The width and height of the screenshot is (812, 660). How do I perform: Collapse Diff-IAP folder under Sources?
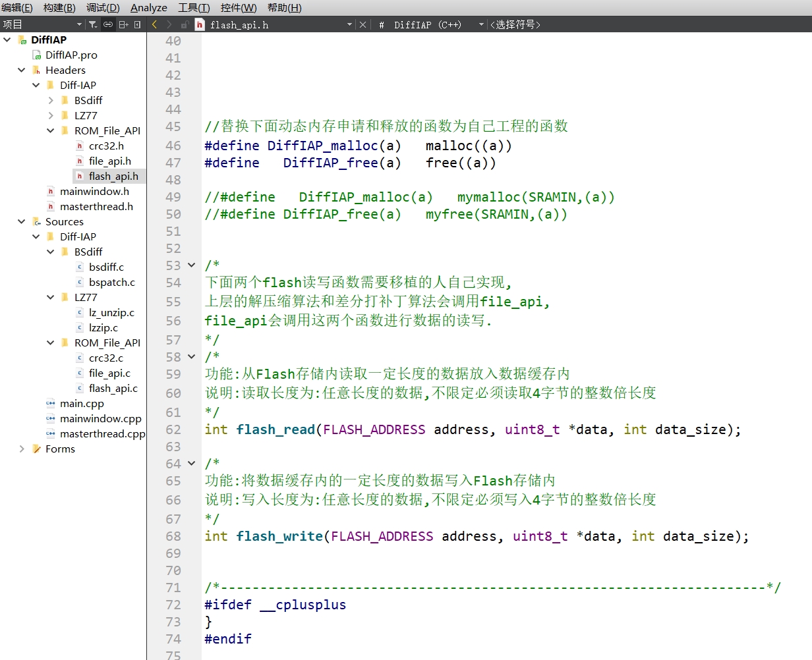(36, 236)
